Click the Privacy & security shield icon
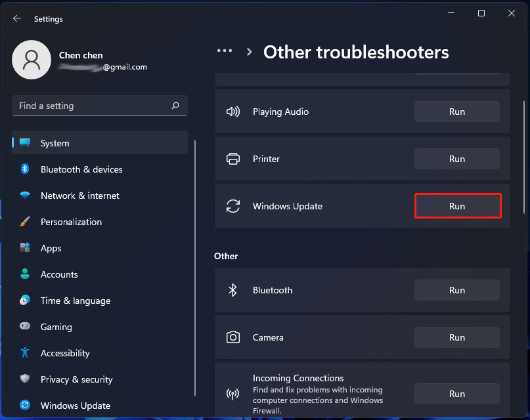The height and width of the screenshot is (420, 530). click(25, 379)
